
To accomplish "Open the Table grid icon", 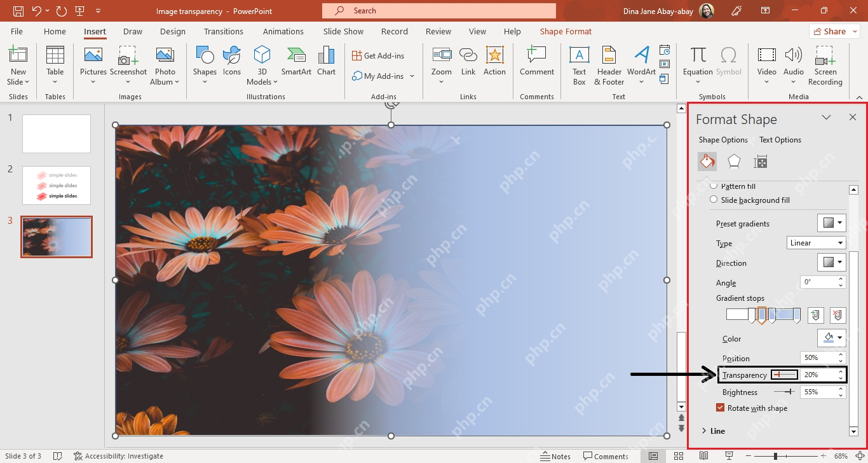I will (x=55, y=55).
